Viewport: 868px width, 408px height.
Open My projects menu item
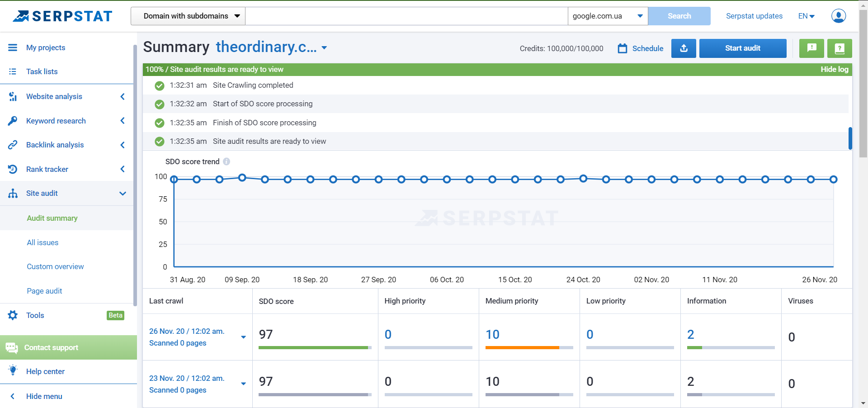point(46,47)
